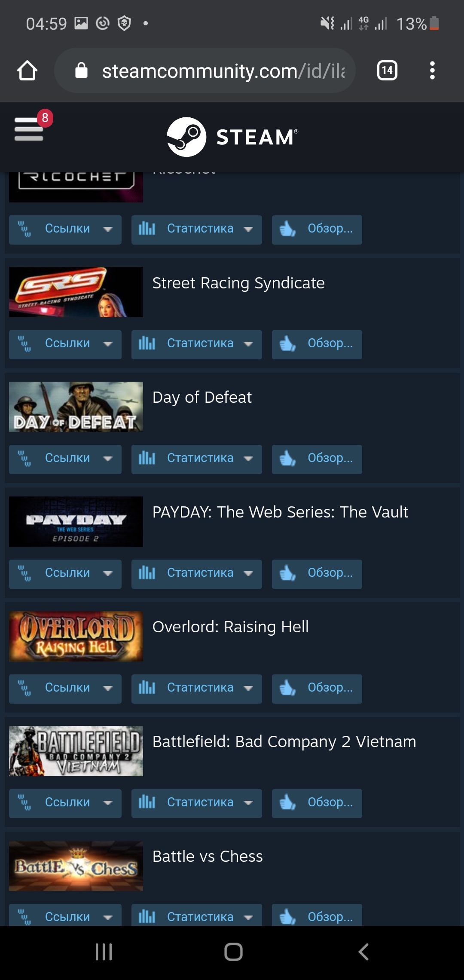
Task: Open the browser tab switcher
Action: point(387,70)
